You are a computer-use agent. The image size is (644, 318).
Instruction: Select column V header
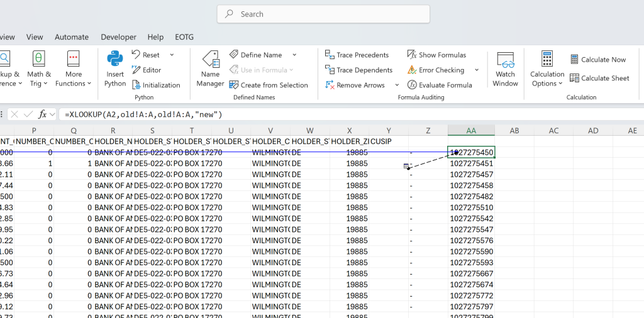click(x=270, y=131)
